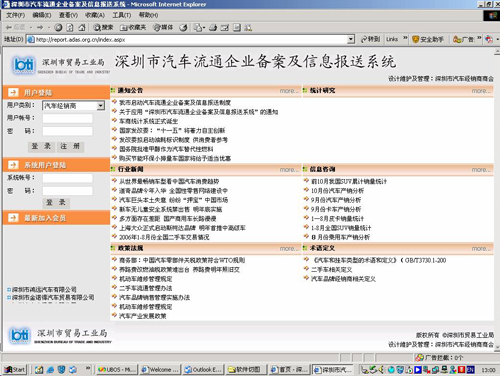Open the 汽车品牌经销商相关定义 link
500x376 pixels.
coord(343,279)
